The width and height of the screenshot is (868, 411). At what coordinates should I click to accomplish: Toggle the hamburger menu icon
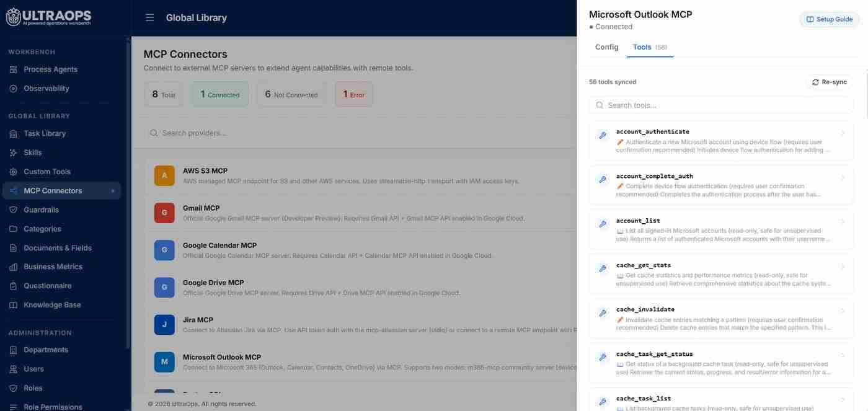click(x=150, y=18)
